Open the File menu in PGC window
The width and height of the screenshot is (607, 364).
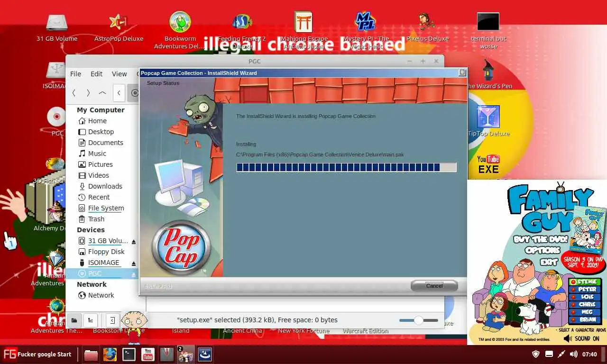[x=75, y=74]
